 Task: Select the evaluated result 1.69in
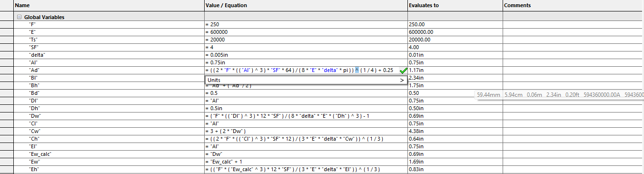click(455, 162)
